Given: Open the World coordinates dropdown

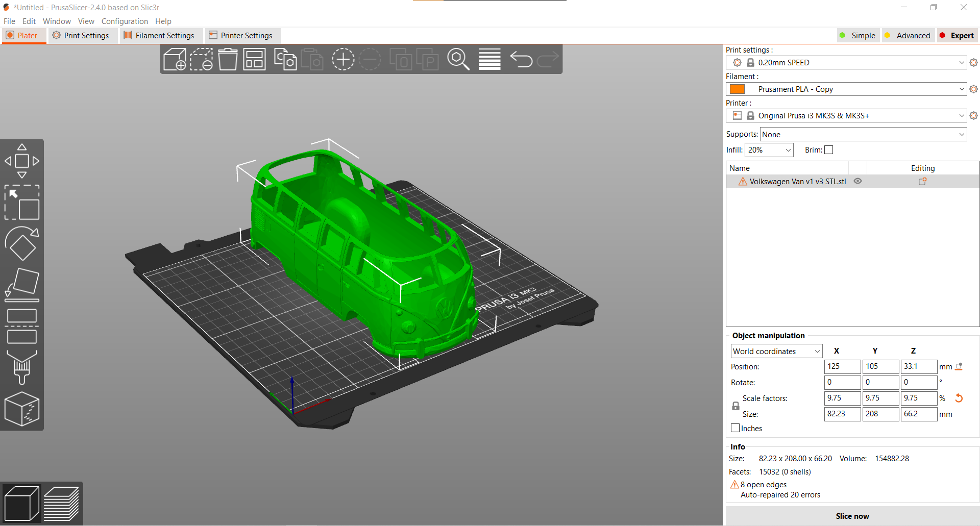Looking at the screenshot, I should (x=776, y=351).
